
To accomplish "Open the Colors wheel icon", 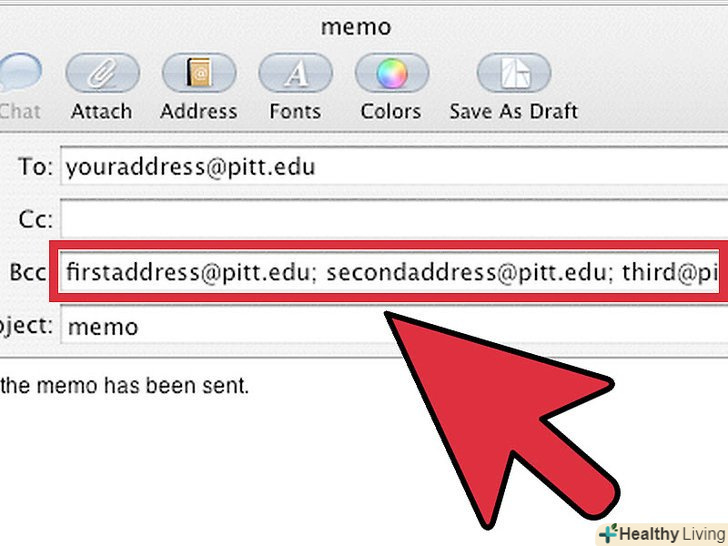I will (390, 73).
